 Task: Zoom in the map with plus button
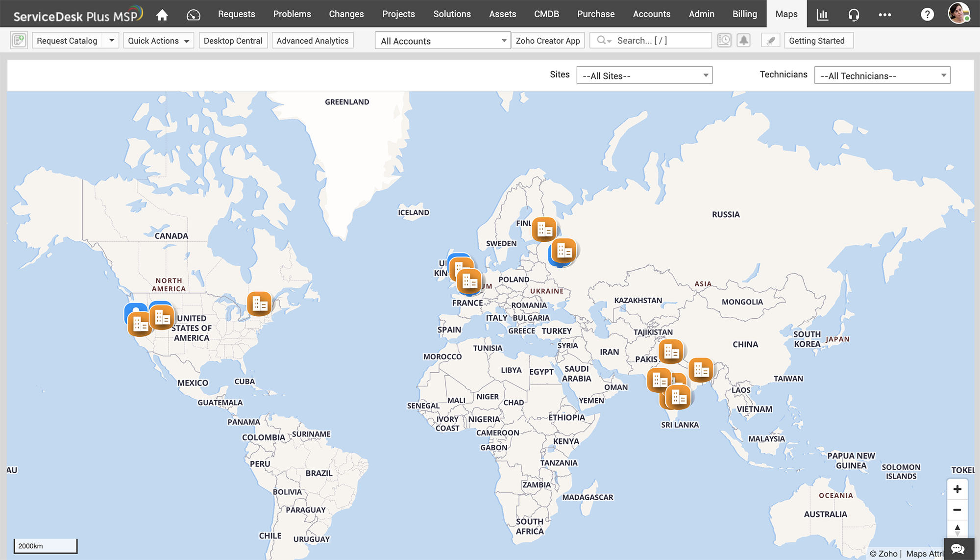957,489
